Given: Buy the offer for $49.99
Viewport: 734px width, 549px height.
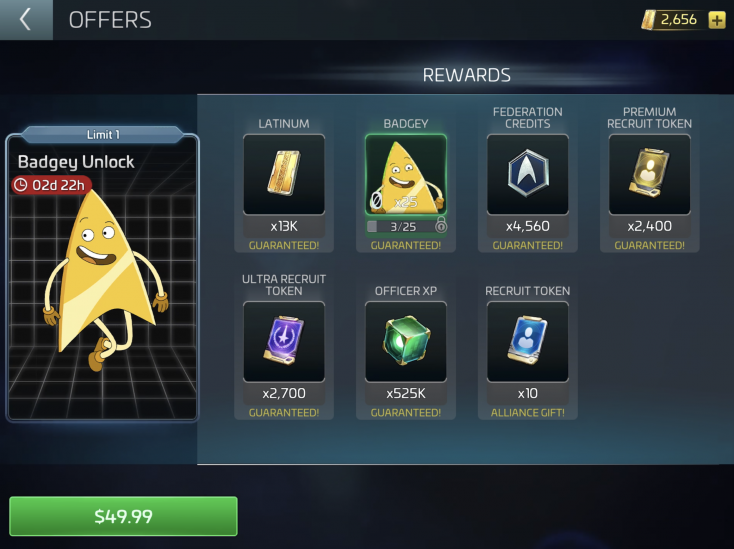Looking at the screenshot, I should click(x=124, y=516).
